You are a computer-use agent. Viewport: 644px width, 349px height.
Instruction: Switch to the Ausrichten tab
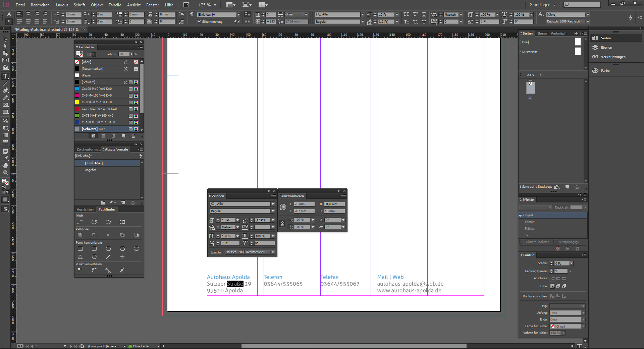tap(85, 209)
